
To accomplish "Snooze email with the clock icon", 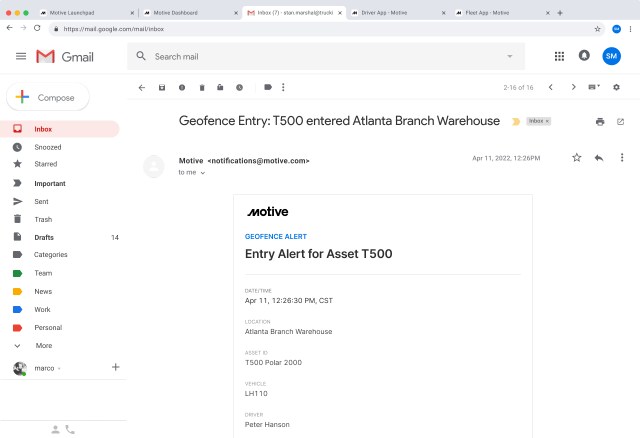I will pos(239,88).
